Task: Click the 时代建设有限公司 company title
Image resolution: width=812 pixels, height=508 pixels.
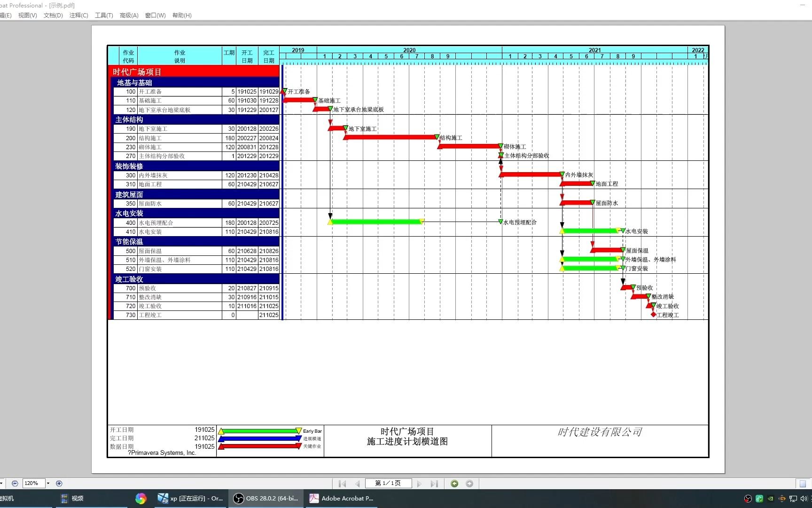Action: click(600, 432)
